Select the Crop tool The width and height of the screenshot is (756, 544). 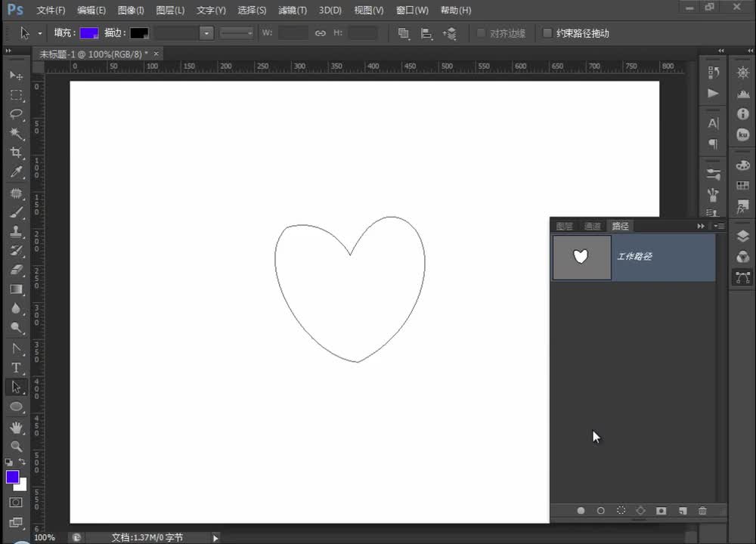point(16,153)
